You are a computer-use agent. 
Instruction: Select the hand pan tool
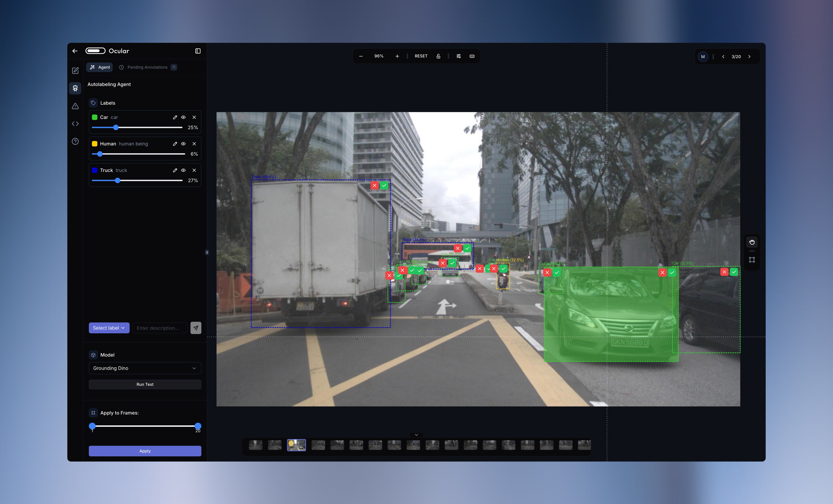pyautogui.click(x=752, y=242)
